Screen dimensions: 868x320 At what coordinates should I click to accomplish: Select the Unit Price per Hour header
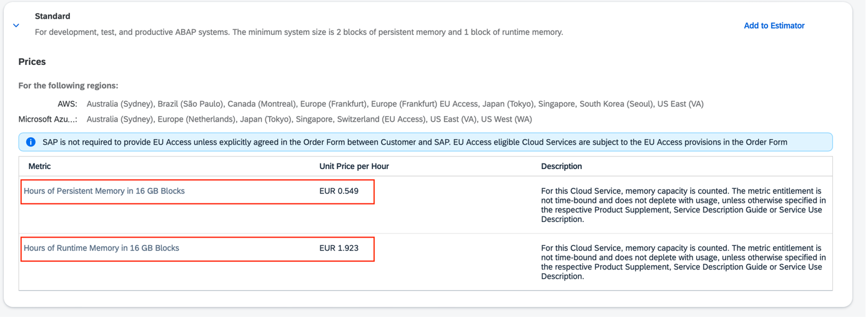[x=354, y=166]
